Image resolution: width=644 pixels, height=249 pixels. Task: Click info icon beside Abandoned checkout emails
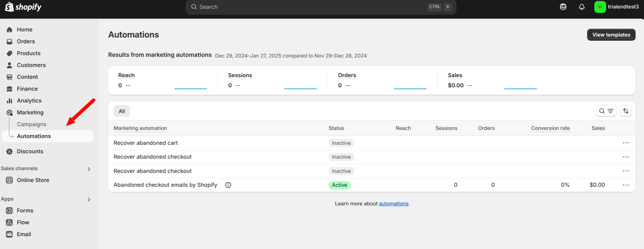pos(228,185)
